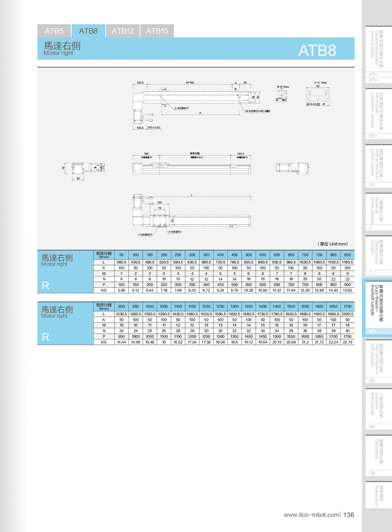Open the ATB12 tab
This screenshot has height=532, width=392.
[x=123, y=31]
